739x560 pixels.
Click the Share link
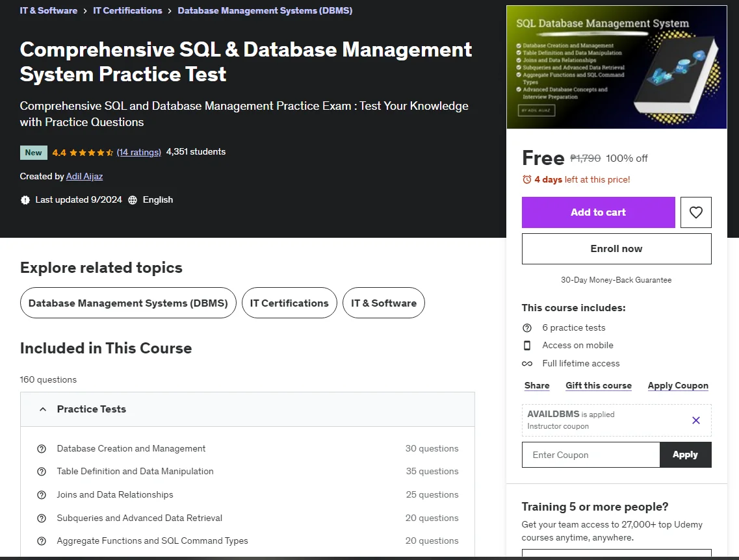(x=537, y=385)
